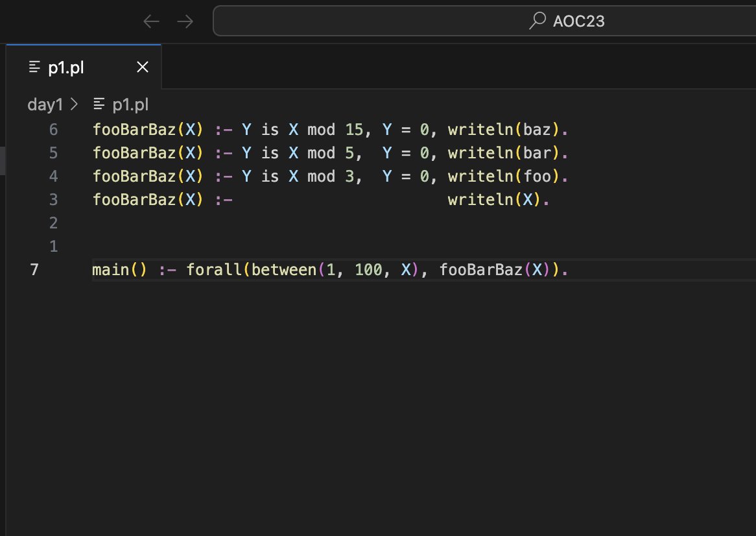
Task: Open the AOC23 command center search box
Action: click(484, 21)
